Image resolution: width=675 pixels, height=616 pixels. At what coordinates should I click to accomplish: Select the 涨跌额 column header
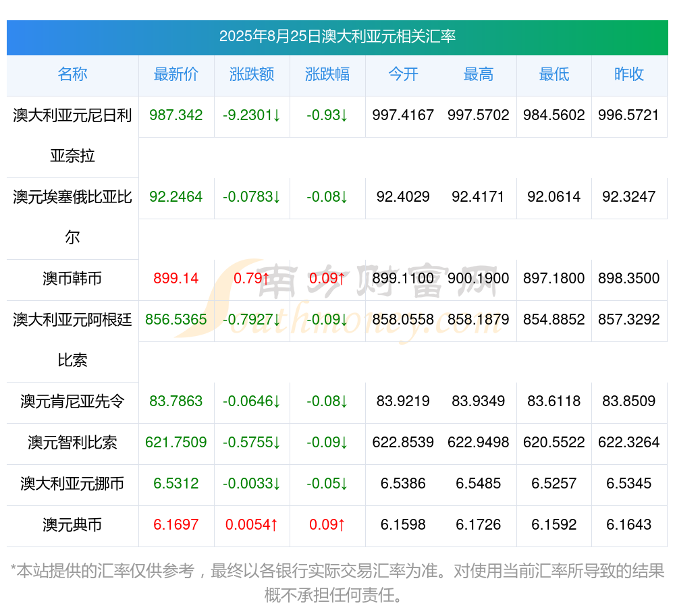[x=252, y=74]
